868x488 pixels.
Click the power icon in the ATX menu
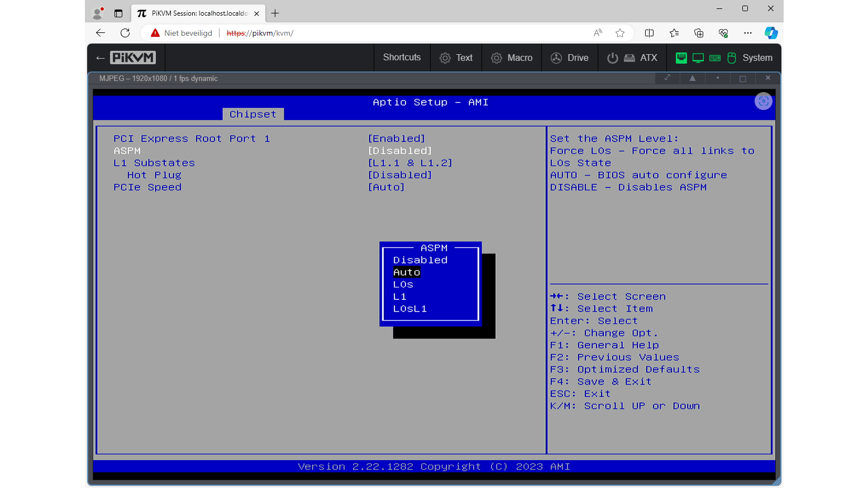coord(613,58)
